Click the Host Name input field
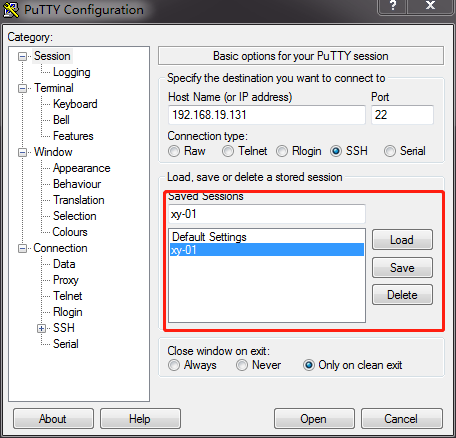 267,115
